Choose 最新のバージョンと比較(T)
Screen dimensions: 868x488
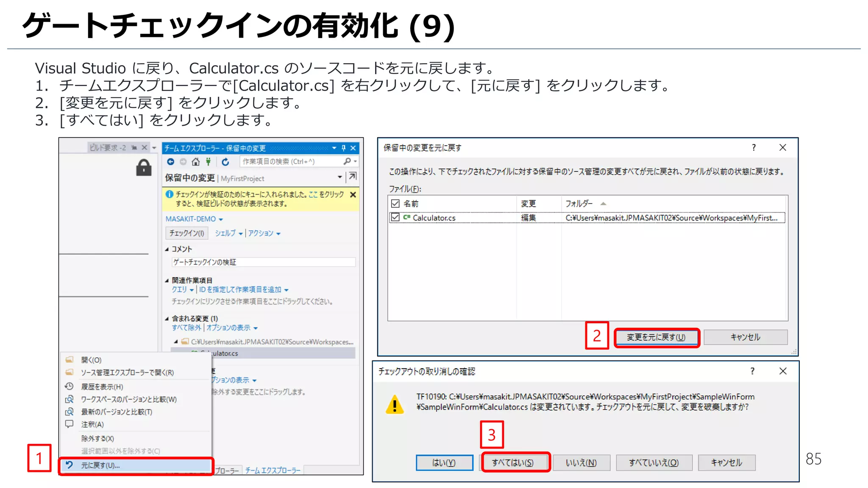click(x=135, y=411)
